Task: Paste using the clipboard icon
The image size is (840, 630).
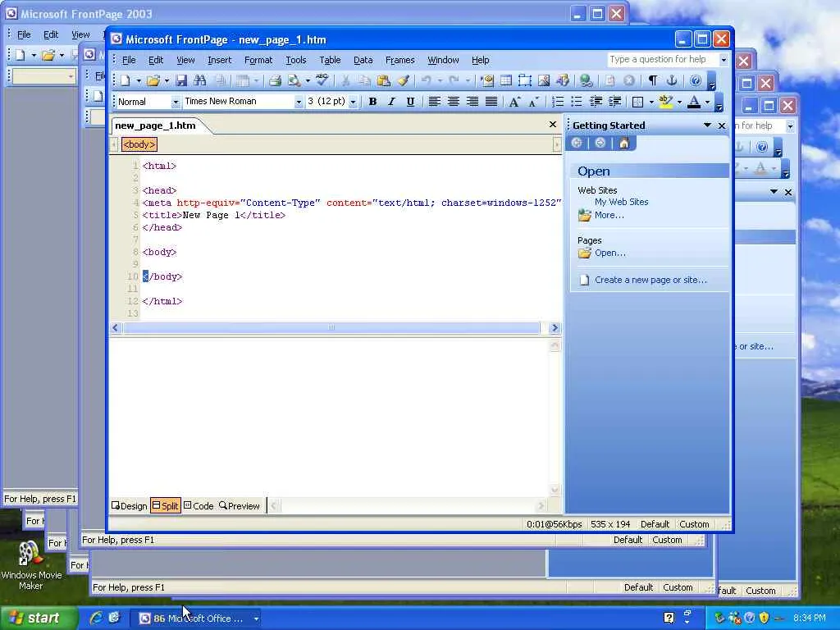Action: tap(384, 81)
